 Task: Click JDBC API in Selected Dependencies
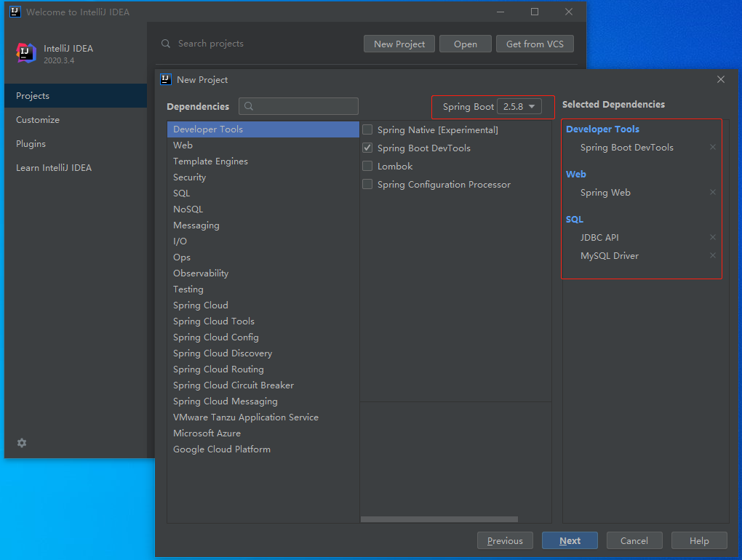599,237
